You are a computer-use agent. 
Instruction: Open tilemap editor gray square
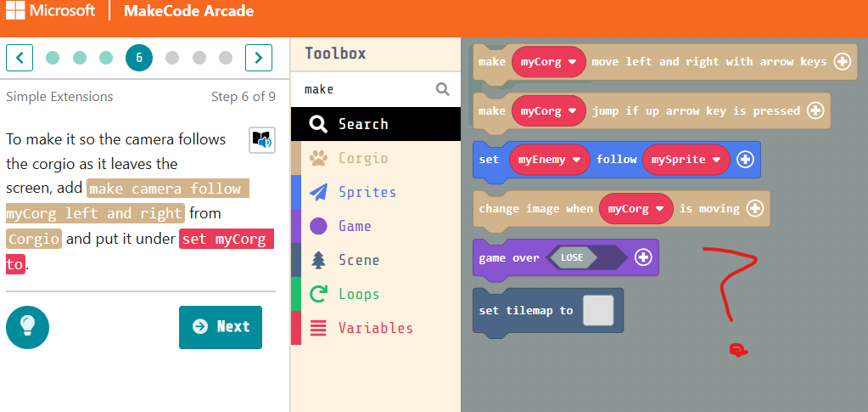598,311
